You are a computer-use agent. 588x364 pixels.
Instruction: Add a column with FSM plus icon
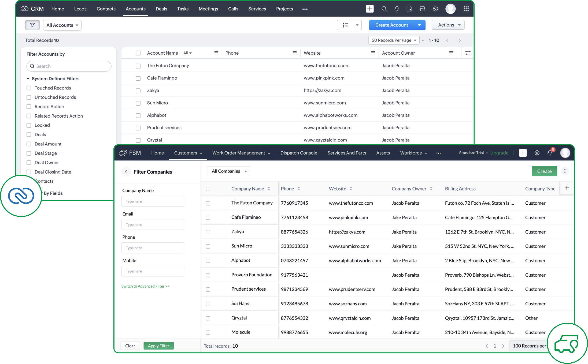coord(567,188)
